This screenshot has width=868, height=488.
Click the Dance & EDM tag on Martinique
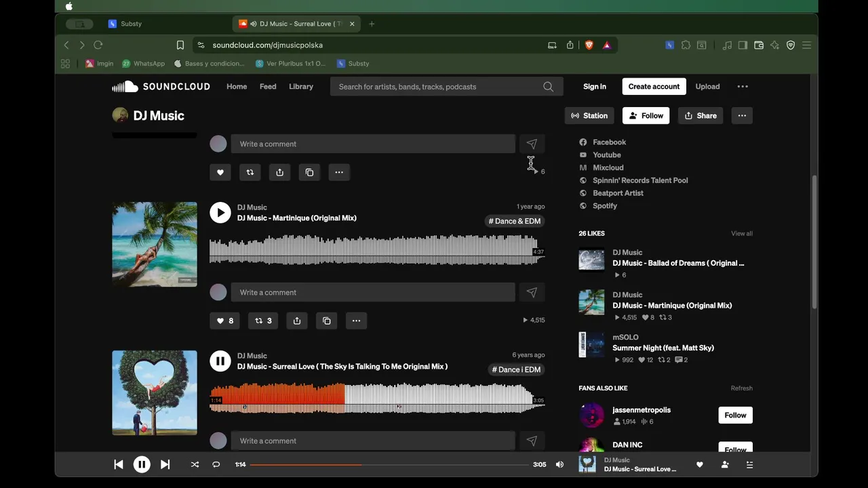515,221
